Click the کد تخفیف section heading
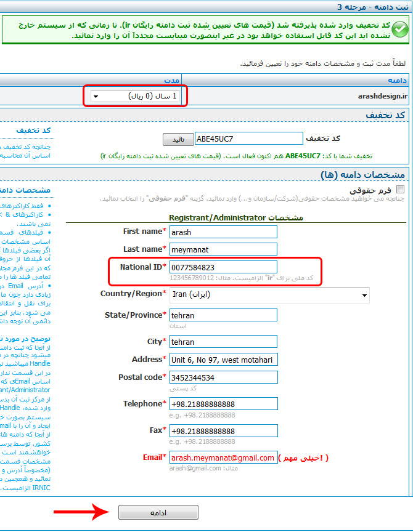 (385, 115)
